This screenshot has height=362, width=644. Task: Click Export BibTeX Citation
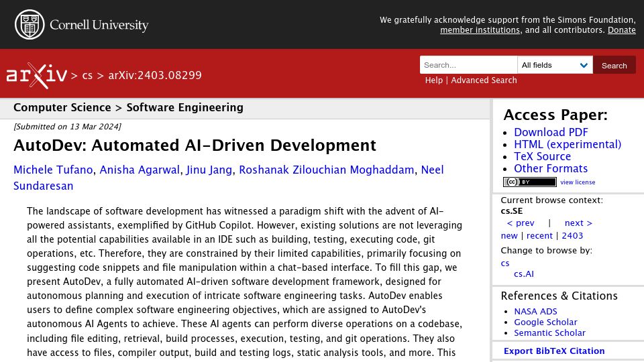click(554, 351)
